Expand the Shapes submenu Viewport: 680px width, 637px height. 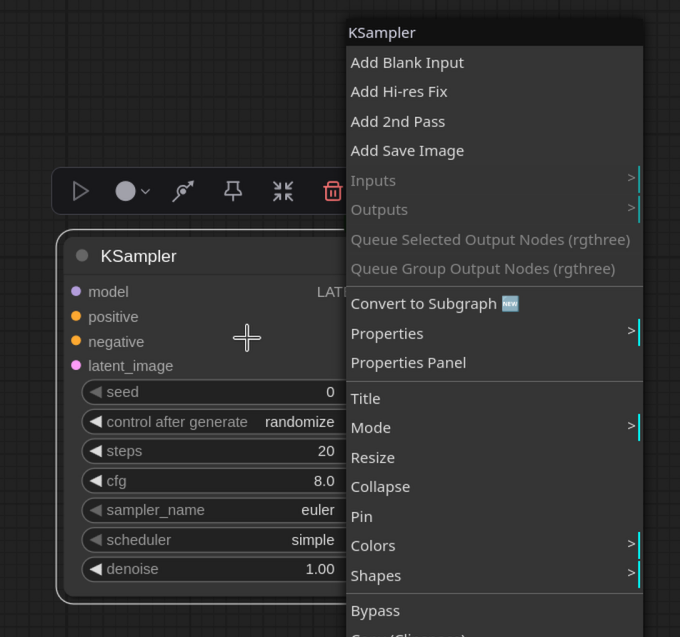tap(494, 576)
